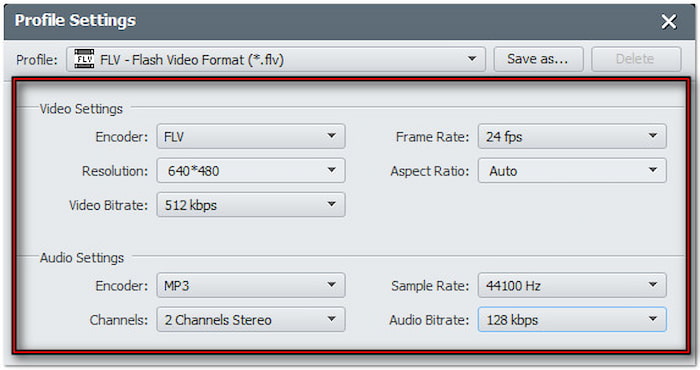The image size is (700, 370).
Task: Click the FLV film-strip icon in Profile box
Action: 84,59
